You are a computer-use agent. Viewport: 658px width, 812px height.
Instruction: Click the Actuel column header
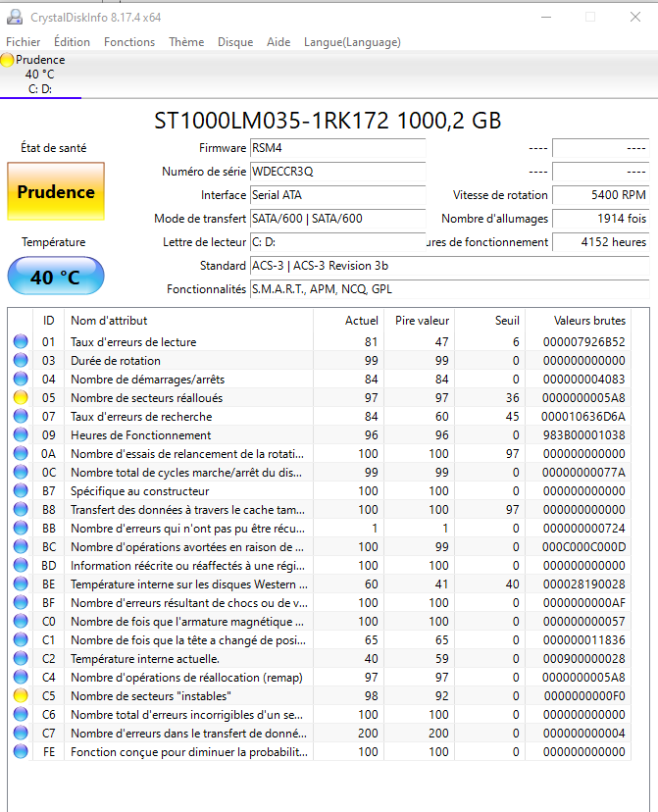point(348,321)
